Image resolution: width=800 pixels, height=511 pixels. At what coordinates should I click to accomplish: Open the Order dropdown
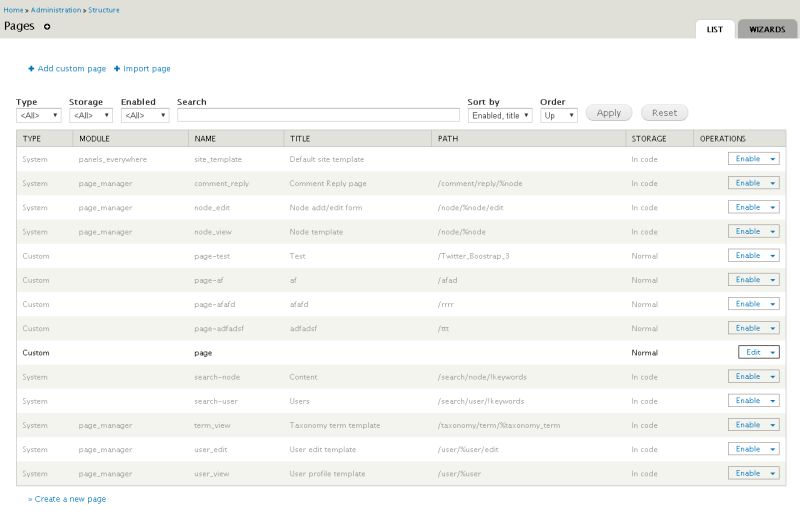[559, 115]
